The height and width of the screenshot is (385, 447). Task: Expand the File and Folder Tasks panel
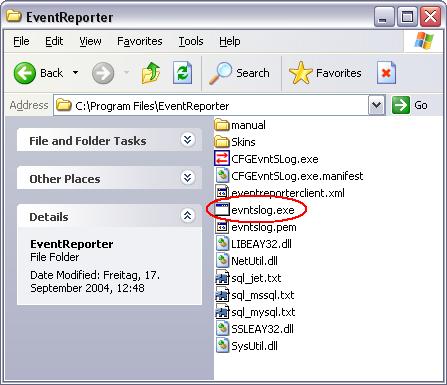coord(188,140)
